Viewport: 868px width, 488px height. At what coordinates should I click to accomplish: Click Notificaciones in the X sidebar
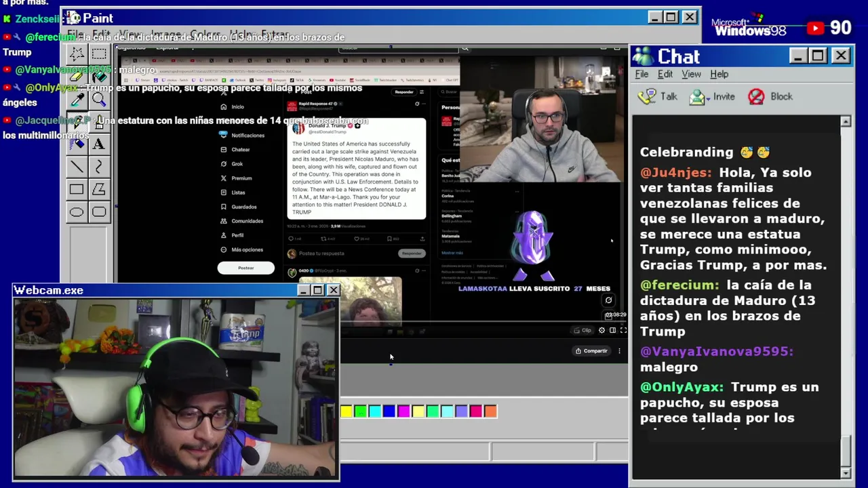(242, 135)
